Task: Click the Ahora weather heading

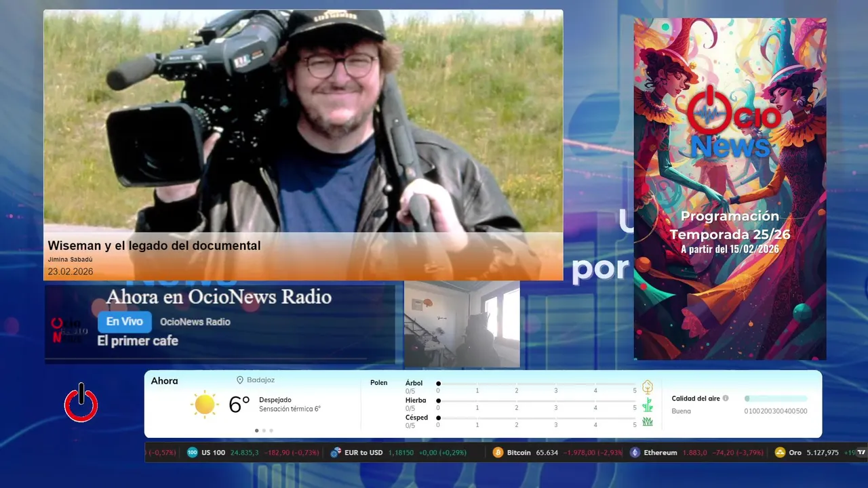Action: pyautogui.click(x=164, y=381)
